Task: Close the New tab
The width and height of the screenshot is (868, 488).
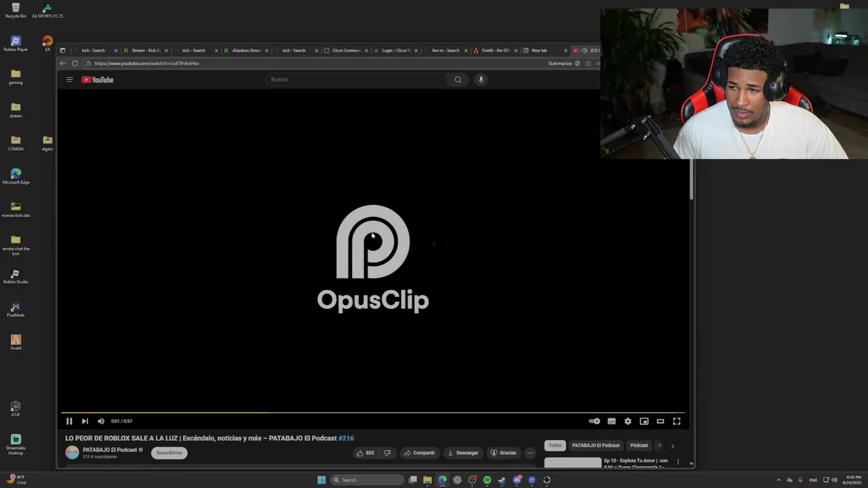Action: coord(566,50)
